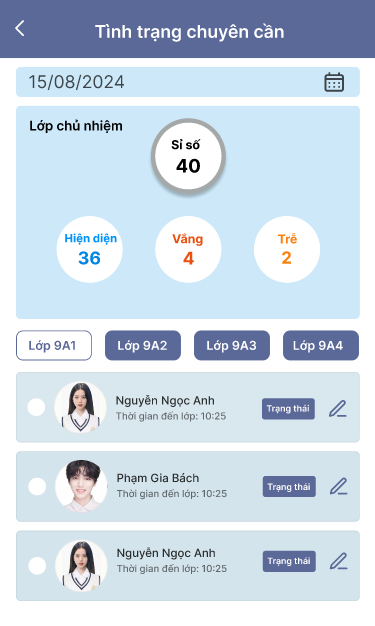
Task: Go back using the header arrow
Action: (x=20, y=29)
